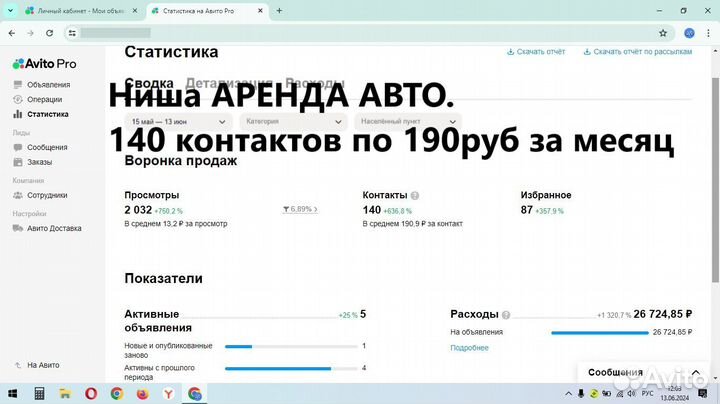Open the Населённый пункт dropdown
Screen dimensions: 720x404
click(408, 122)
